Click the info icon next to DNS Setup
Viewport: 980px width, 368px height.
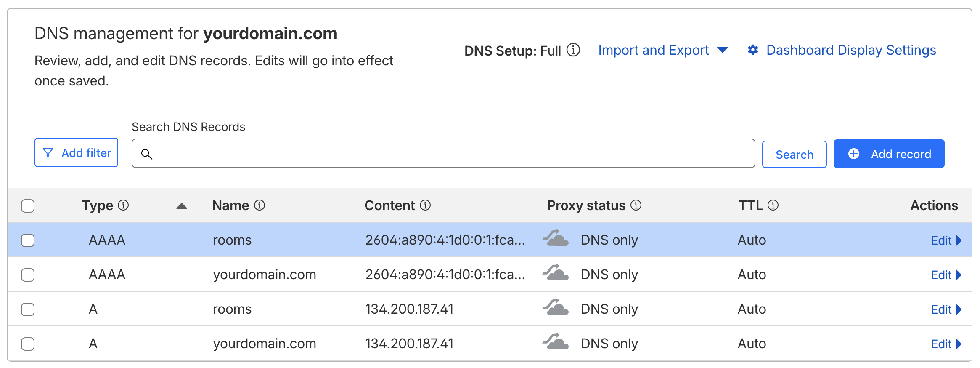[573, 50]
